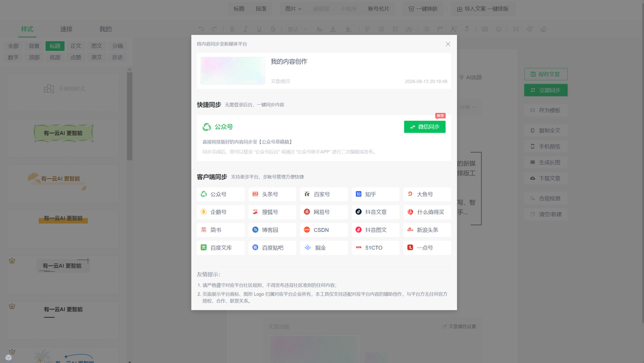Select the 掘金 platform icon
Viewport: 644px width, 363px height.
click(x=307, y=248)
